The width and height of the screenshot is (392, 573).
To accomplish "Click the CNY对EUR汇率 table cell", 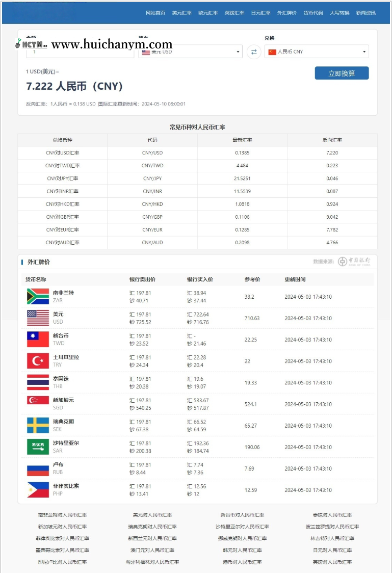I will tap(63, 229).
